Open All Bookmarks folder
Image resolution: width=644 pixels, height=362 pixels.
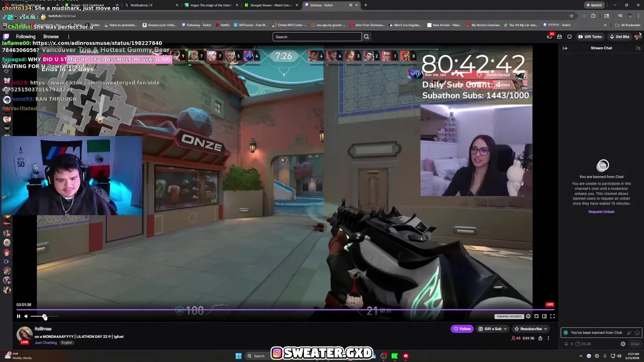(628, 25)
